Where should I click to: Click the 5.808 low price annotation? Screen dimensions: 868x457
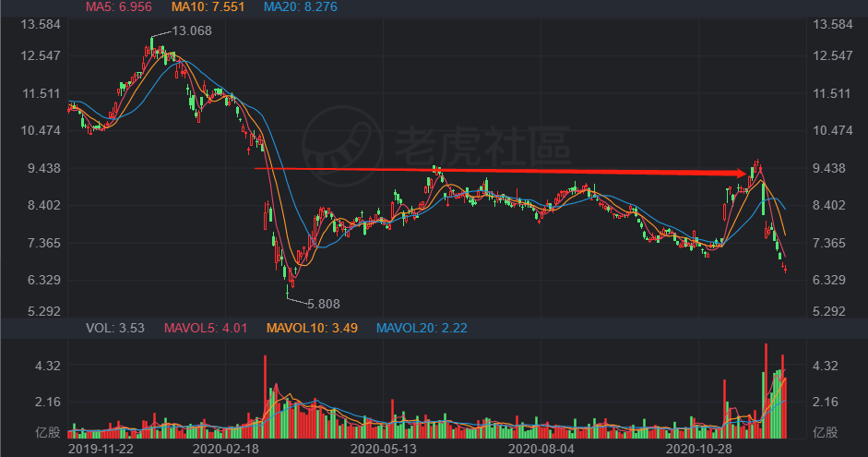pos(323,304)
